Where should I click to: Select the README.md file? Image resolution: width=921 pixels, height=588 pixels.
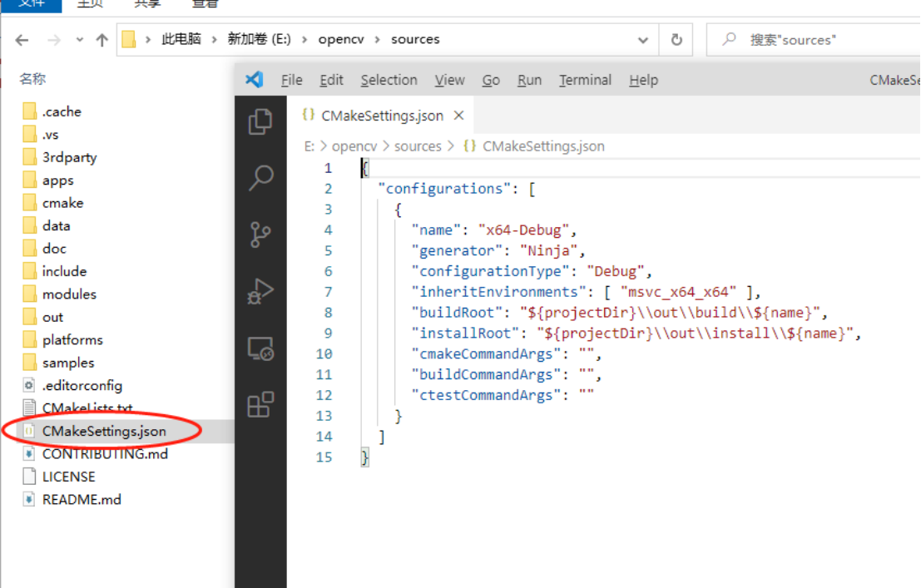click(x=81, y=500)
